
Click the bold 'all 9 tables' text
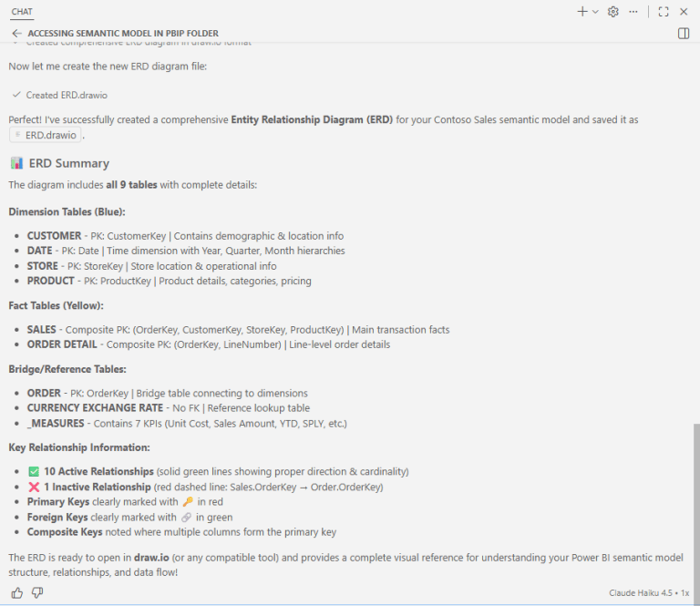coord(131,185)
